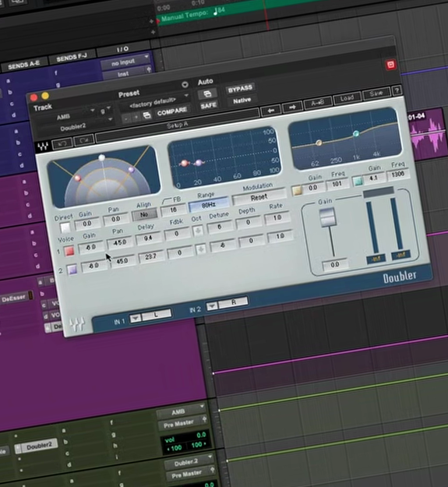
Task: Click the high-shelf Freq field 1306
Action: tap(397, 175)
